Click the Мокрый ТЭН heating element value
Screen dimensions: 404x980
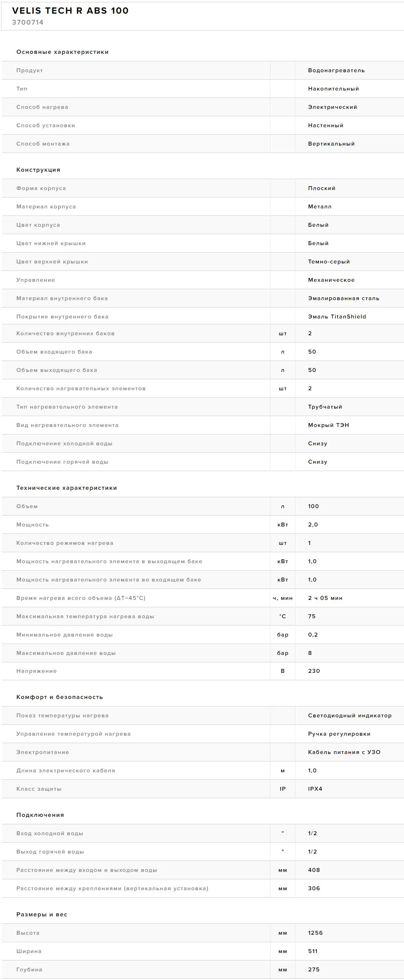[x=328, y=425]
